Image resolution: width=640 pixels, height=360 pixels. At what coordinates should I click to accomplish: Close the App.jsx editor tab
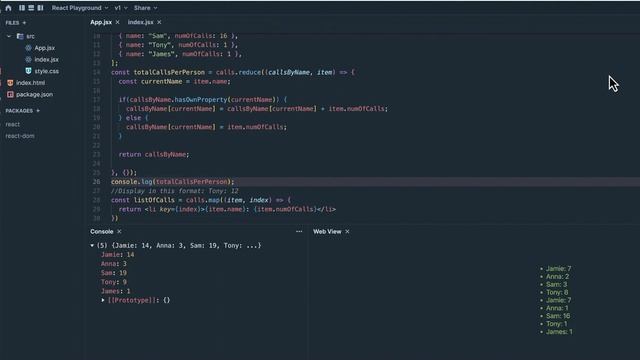[x=118, y=22]
